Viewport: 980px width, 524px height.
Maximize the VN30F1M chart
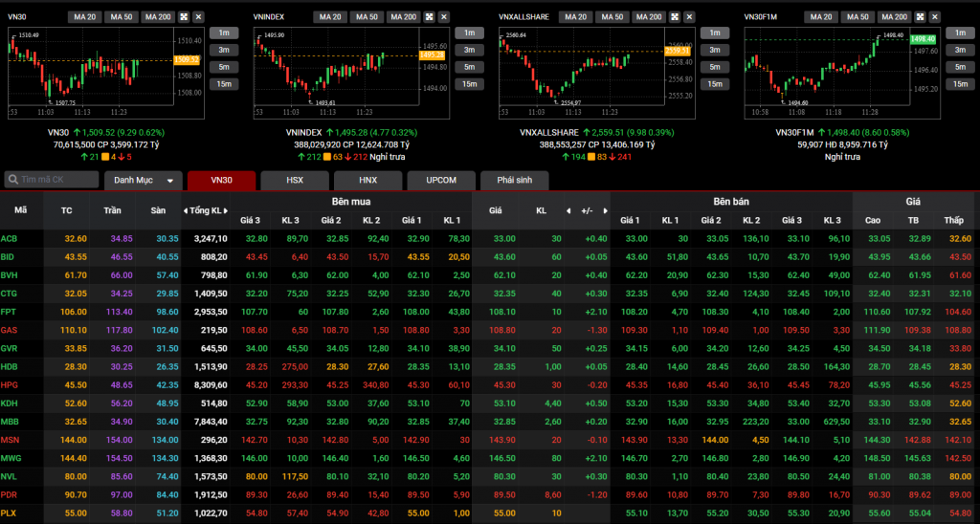(921, 17)
